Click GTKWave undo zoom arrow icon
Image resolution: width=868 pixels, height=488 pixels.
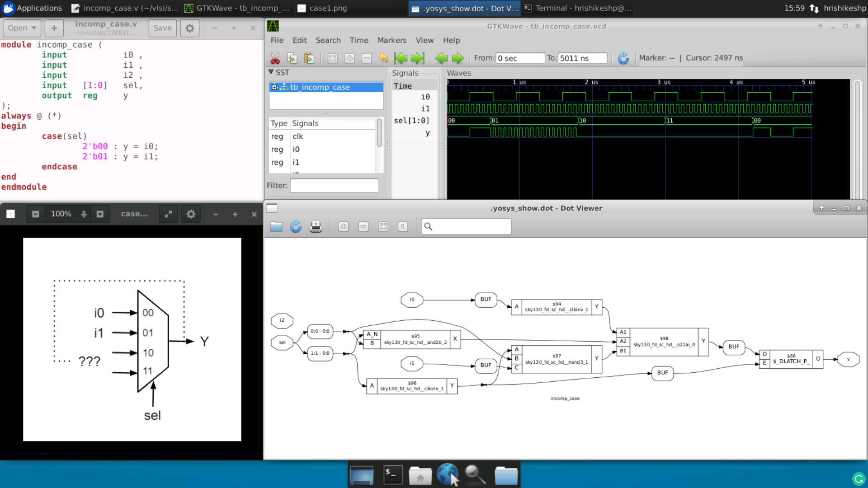[x=383, y=58]
